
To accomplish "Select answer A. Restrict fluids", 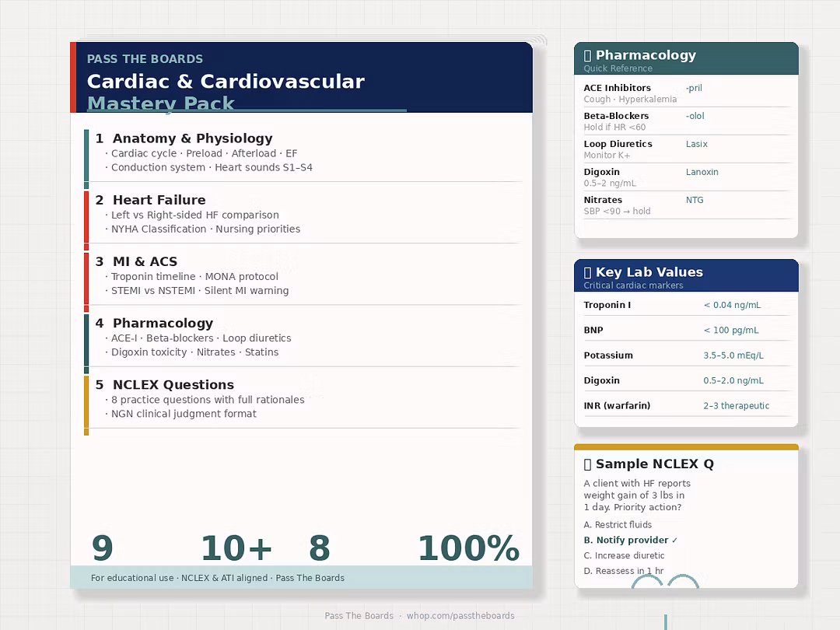I will click(618, 524).
